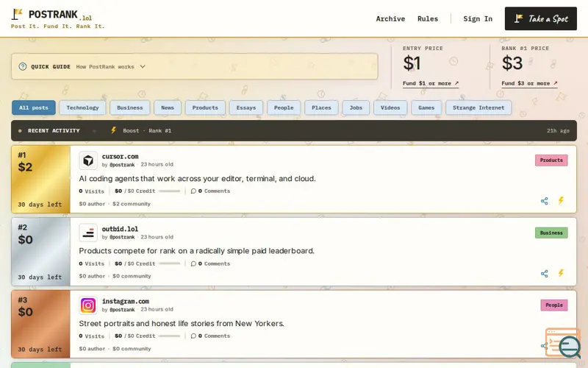This screenshot has width=588, height=368.
Task: Filter posts by Business
Action: click(130, 107)
